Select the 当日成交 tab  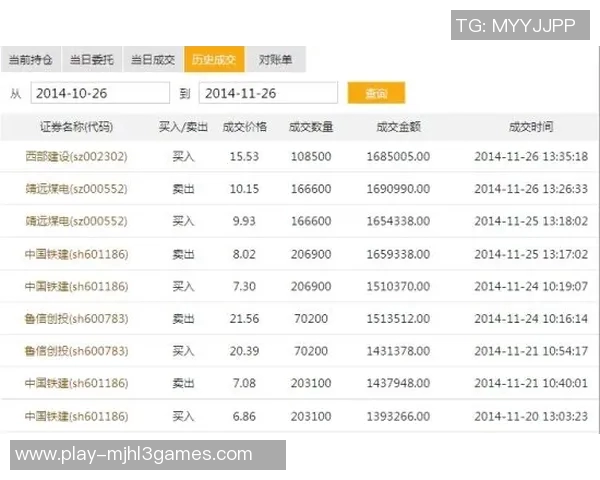(x=153, y=59)
